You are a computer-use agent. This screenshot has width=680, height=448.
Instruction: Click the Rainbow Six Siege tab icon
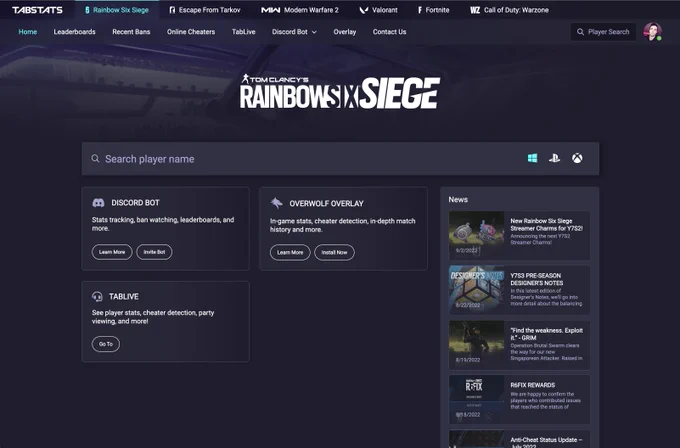click(x=87, y=10)
